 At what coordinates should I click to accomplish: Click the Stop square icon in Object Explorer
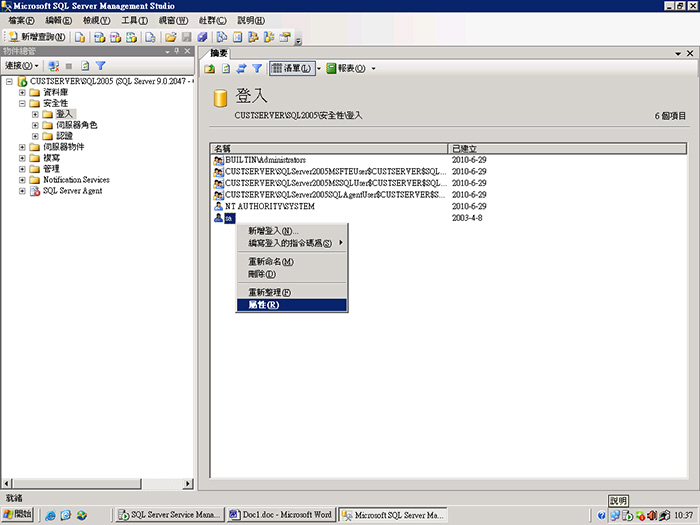(x=69, y=66)
